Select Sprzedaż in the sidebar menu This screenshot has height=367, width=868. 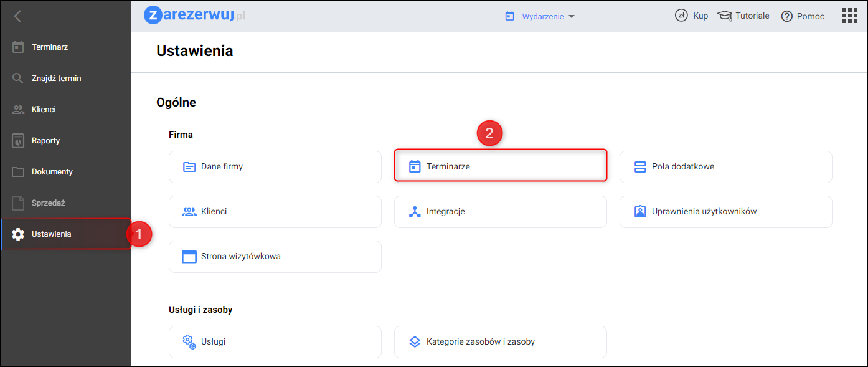coord(49,203)
